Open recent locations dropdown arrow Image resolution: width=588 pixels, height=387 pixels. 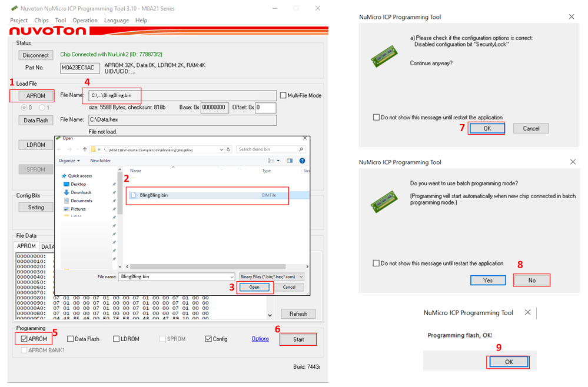pyautogui.click(x=77, y=149)
